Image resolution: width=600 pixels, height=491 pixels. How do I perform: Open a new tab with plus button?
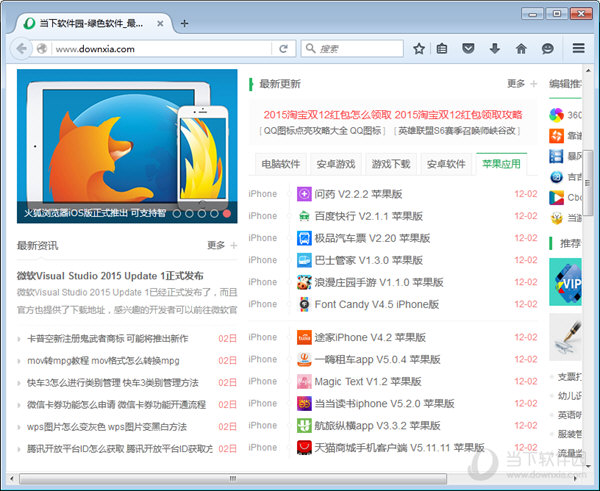184,22
